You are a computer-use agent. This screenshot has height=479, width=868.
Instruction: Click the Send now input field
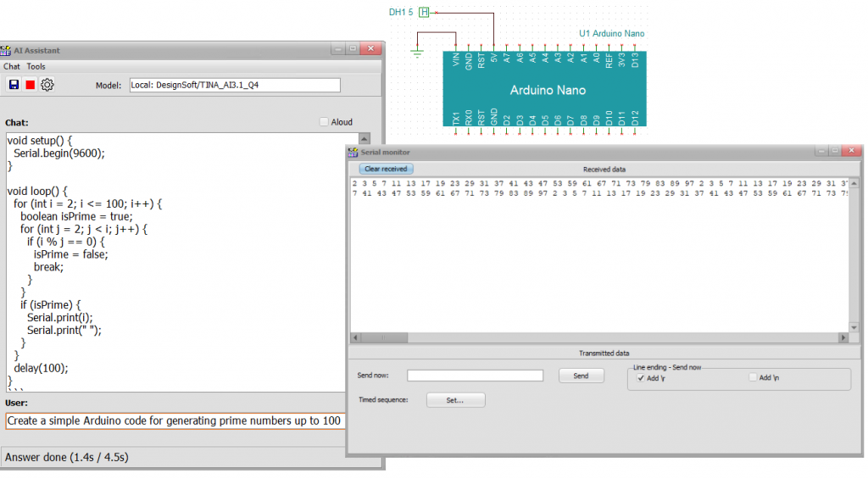point(475,376)
